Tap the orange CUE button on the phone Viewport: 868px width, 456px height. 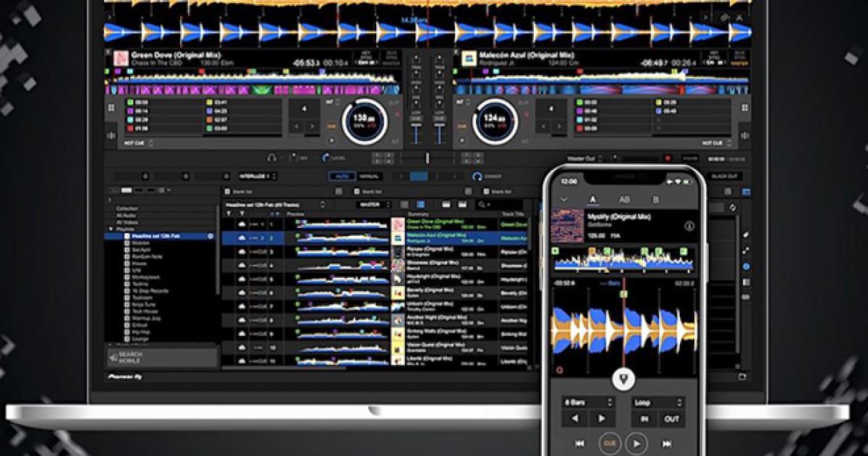click(609, 442)
